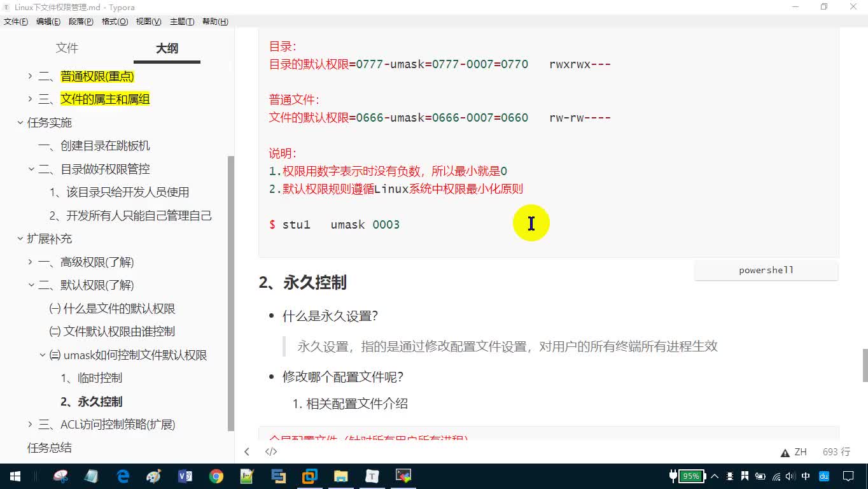
Task: Click the document vertical scrollbar thumb
Action: coord(865,365)
